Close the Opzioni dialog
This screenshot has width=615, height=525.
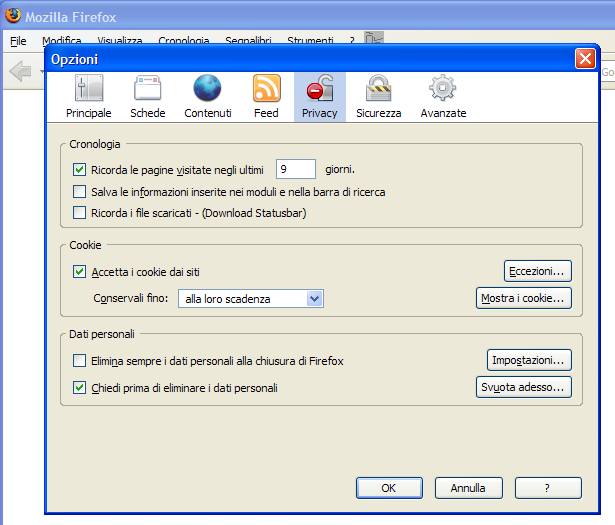pyautogui.click(x=585, y=59)
